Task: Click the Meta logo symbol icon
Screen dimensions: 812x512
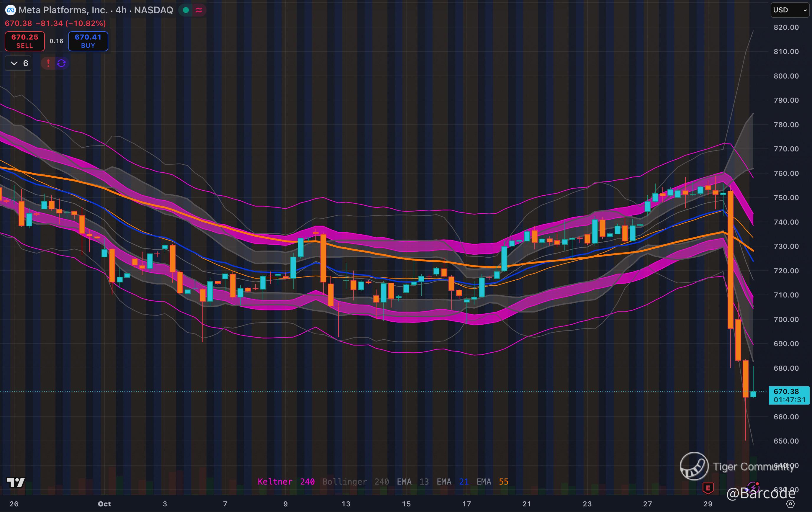Action: pyautogui.click(x=10, y=10)
